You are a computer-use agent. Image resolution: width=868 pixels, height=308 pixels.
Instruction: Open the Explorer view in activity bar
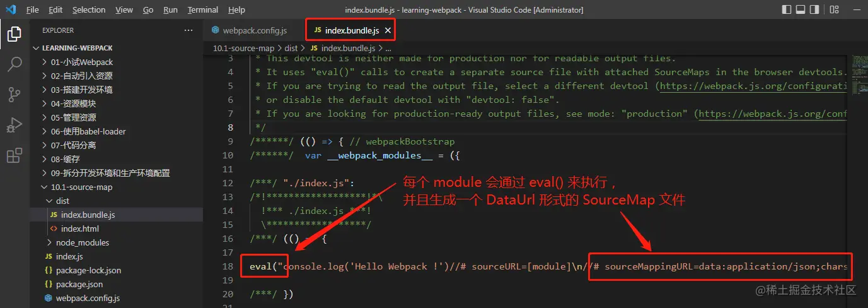14,34
